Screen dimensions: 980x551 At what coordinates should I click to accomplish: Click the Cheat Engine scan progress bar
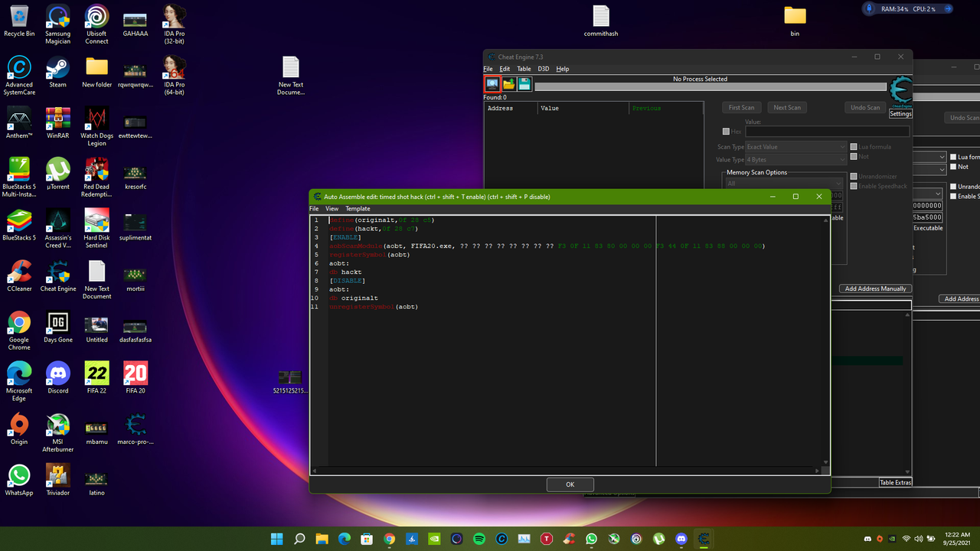coord(710,86)
